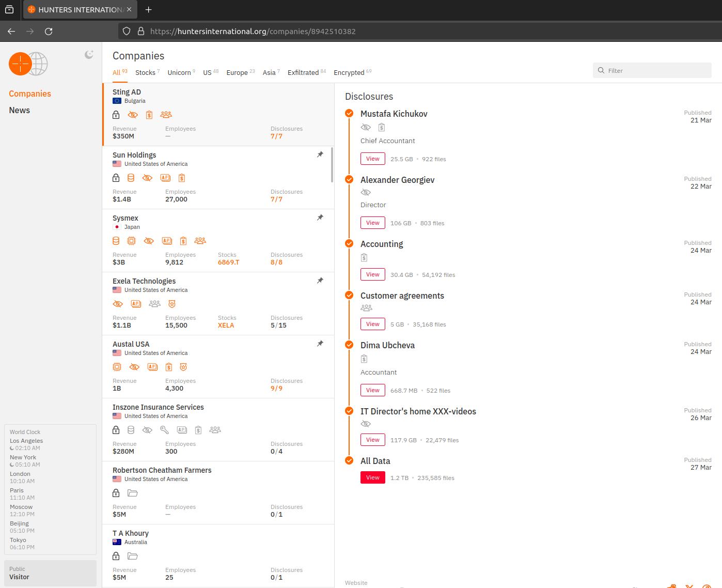Click the site padlock icon in address bar
722x588 pixels.
(x=140, y=32)
